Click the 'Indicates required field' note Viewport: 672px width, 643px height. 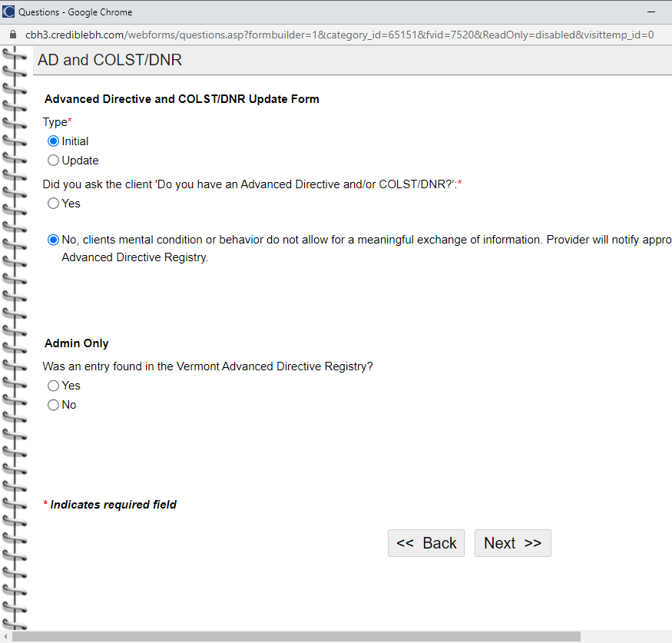(x=113, y=505)
